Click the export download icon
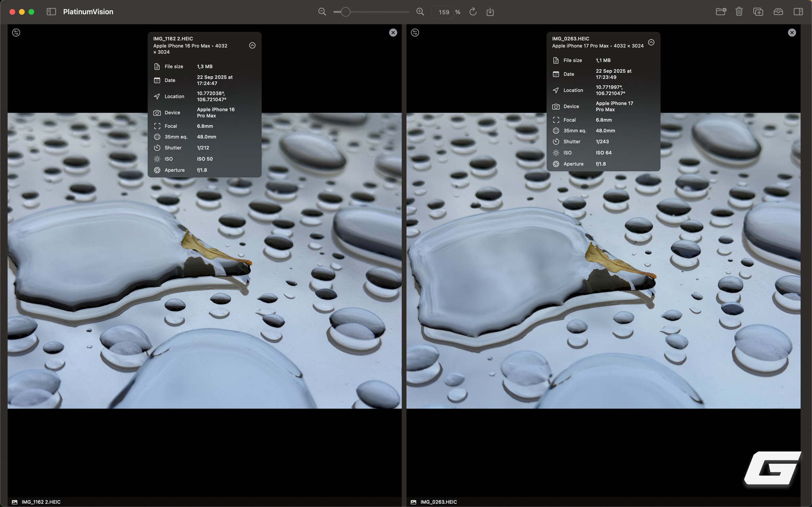Viewport: 812px width, 507px height. (490, 12)
